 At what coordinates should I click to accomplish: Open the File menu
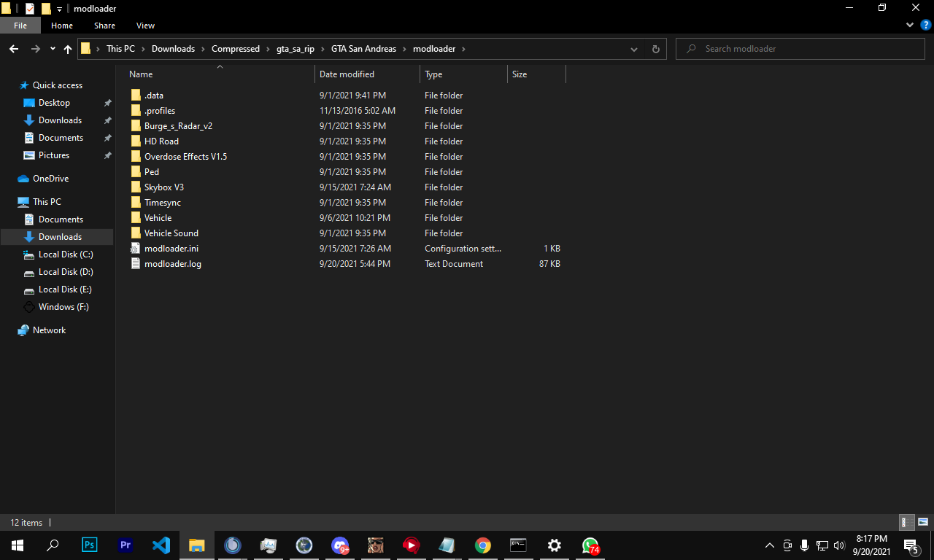(x=20, y=26)
